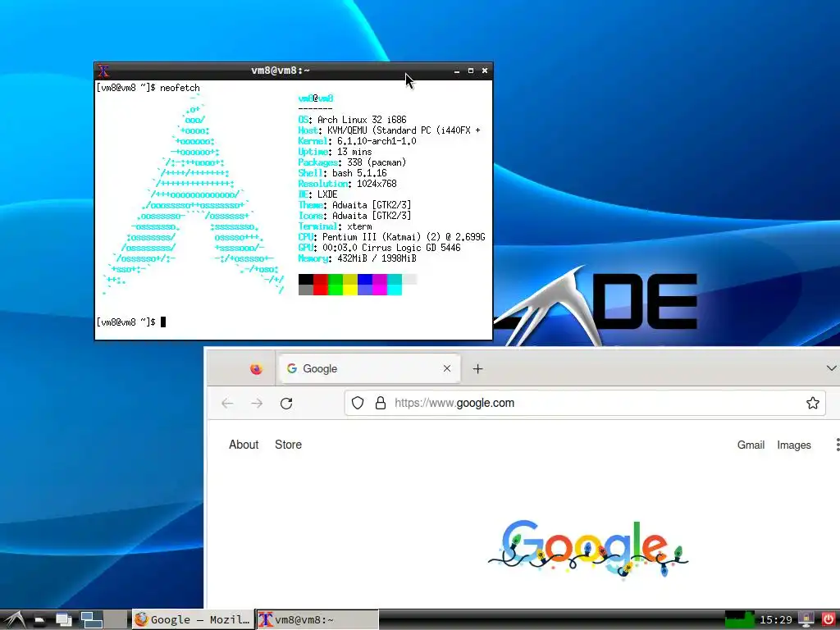The image size is (840, 630).
Task: Activate the vm8@vm8 xterm taskbar button
Action: pos(317,620)
